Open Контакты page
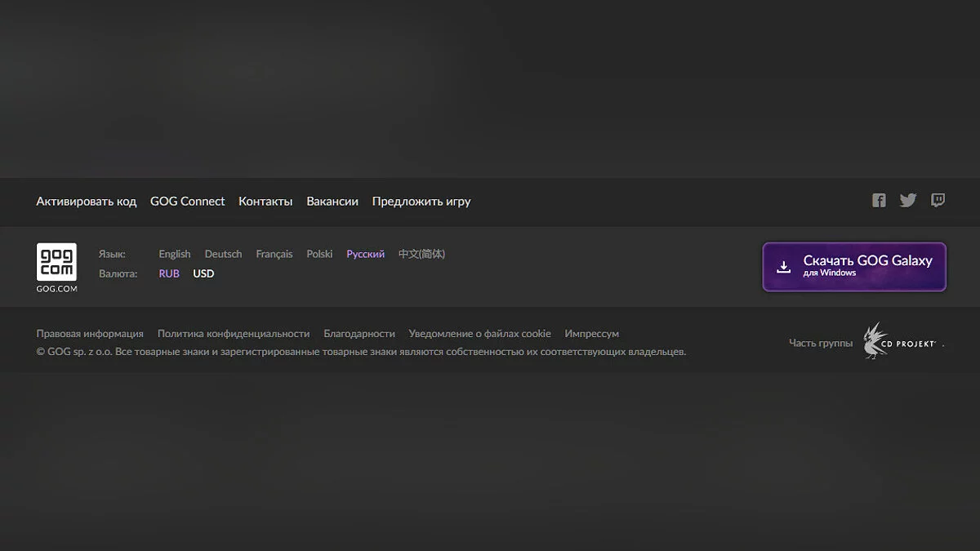This screenshot has width=980, height=551. coord(265,201)
